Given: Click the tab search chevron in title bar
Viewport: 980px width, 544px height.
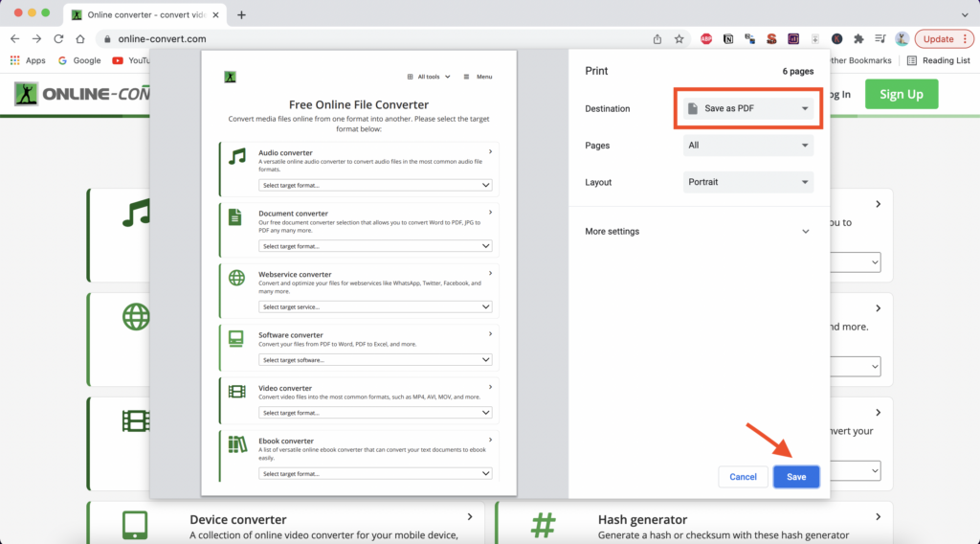Looking at the screenshot, I should [965, 15].
